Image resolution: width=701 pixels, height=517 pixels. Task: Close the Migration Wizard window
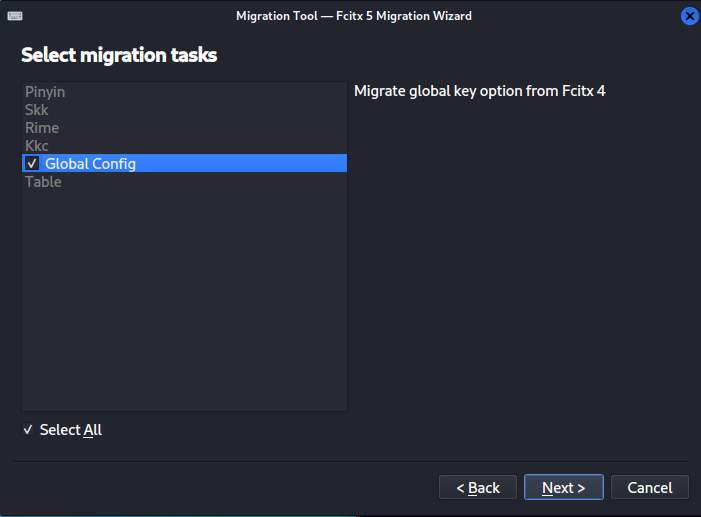[689, 16]
